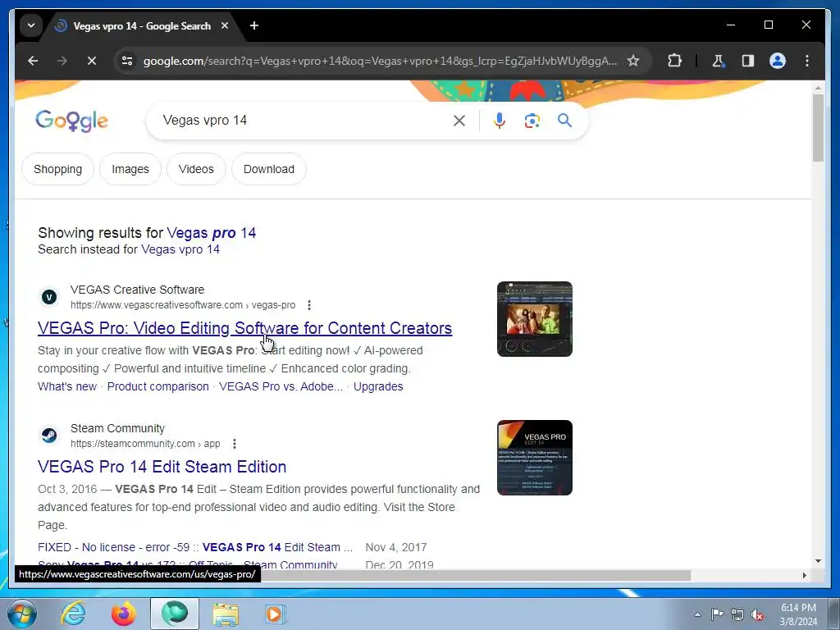Open the active browser taskbar button
840x630 pixels.
[x=175, y=614]
